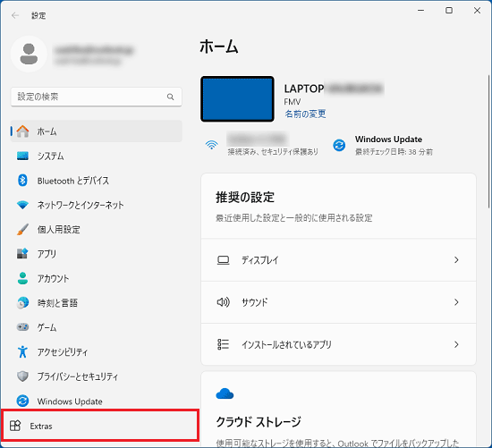Open プライバシーとセキュリティ in the sidebar
The image size is (492, 448).
[97, 376]
